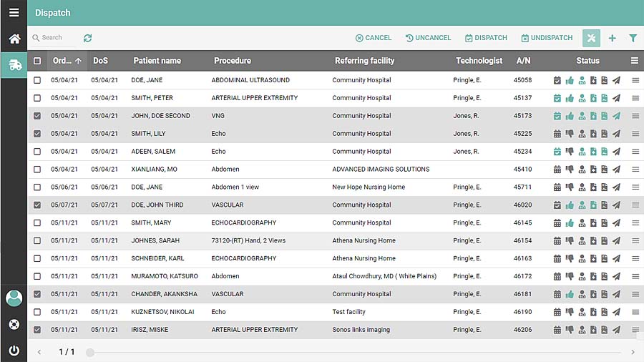The width and height of the screenshot is (644, 362).
Task: Open the tools wrench icon in toolbar
Action: point(591,38)
